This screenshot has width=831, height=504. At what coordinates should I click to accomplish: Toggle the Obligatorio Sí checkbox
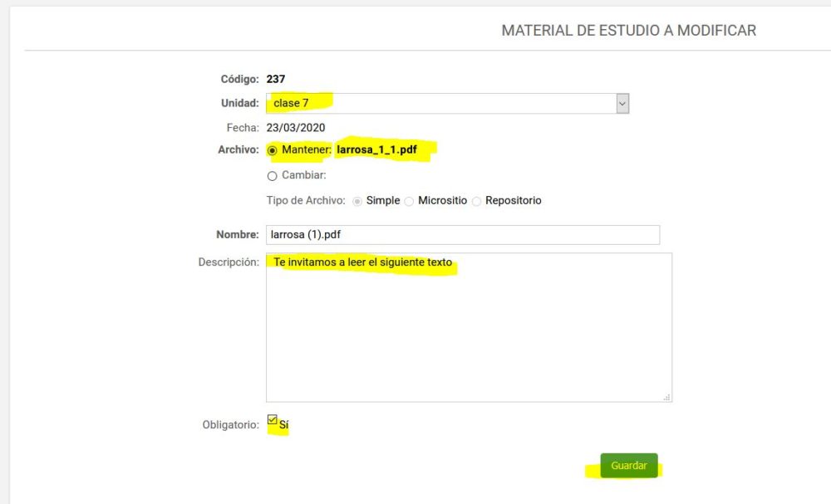click(273, 420)
